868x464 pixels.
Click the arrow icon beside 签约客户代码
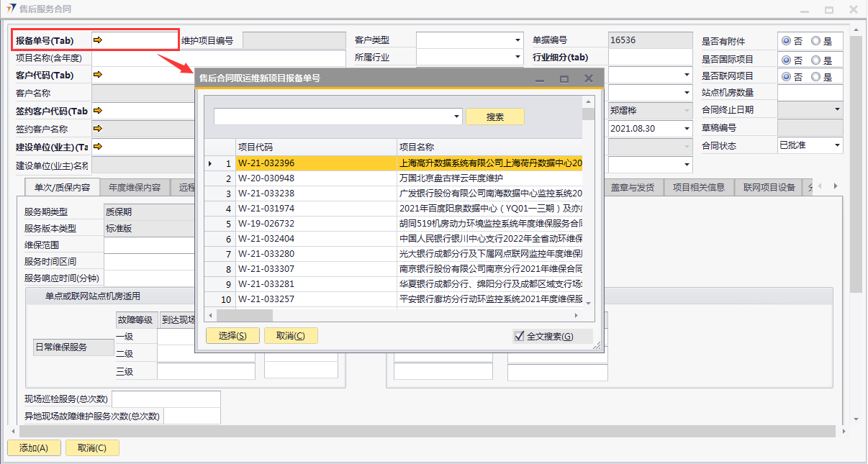coord(98,111)
